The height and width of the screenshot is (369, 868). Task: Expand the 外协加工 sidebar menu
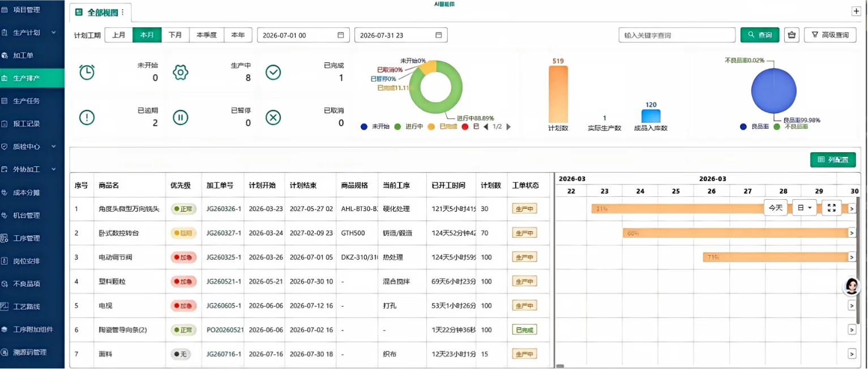point(32,169)
